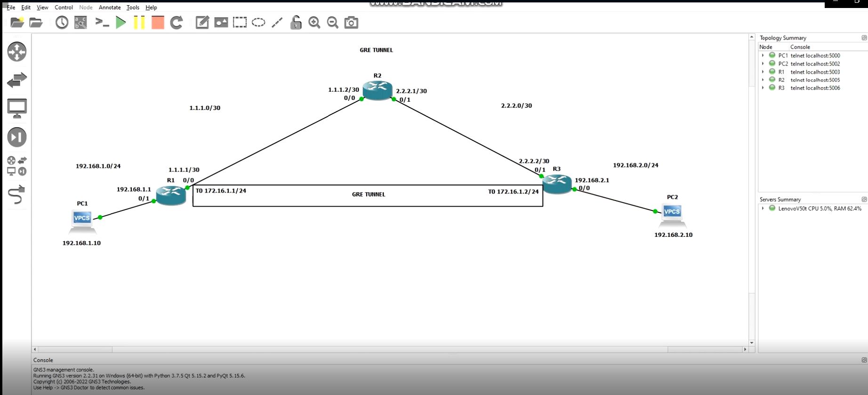
Task: Zoom out on the topology canvas
Action: tap(333, 22)
